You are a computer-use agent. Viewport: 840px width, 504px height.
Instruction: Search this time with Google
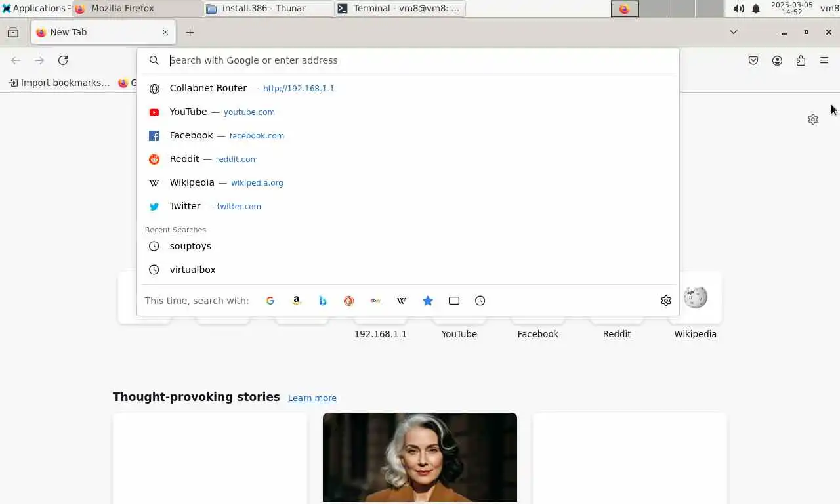point(270,301)
